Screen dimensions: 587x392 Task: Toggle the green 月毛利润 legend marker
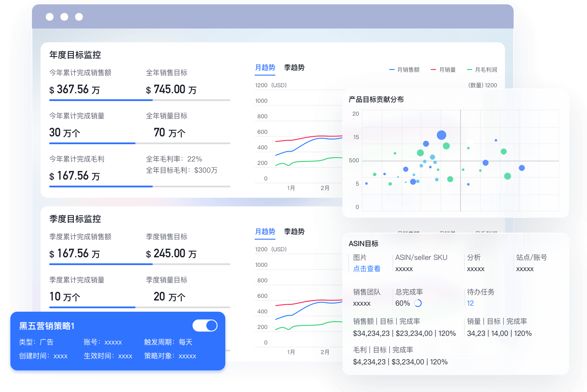coord(470,70)
